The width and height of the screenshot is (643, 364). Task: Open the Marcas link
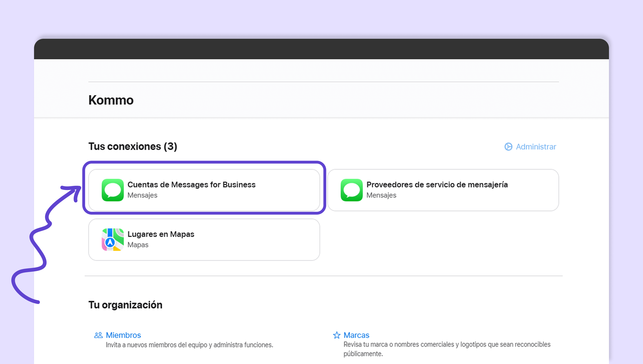click(356, 335)
